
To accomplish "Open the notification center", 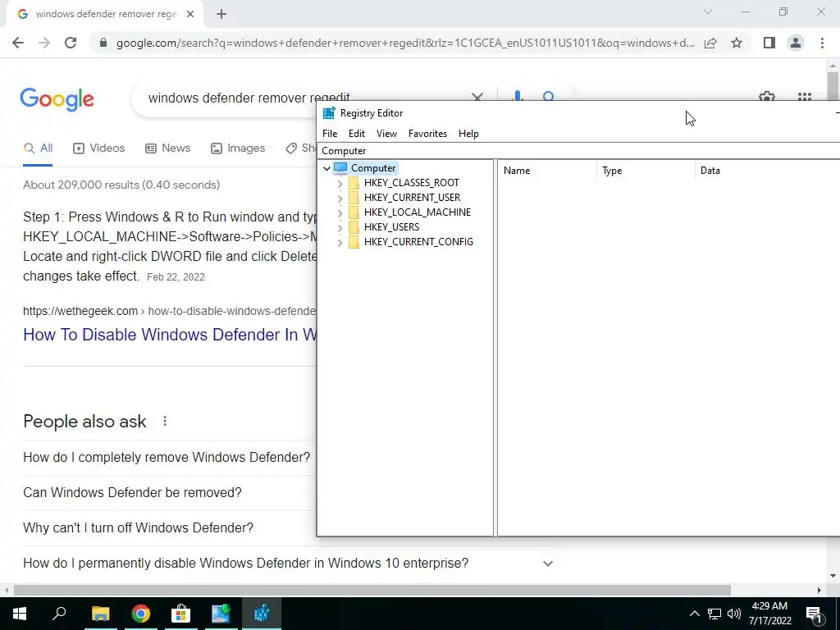I will [814, 614].
